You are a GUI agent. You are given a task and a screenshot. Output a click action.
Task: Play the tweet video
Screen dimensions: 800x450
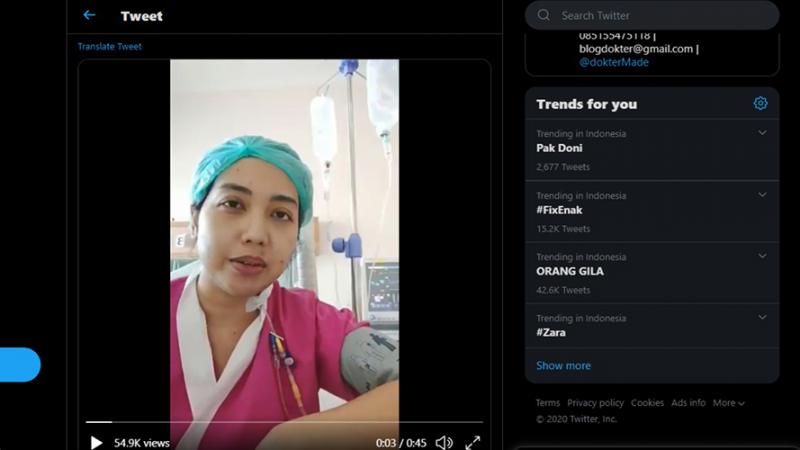pyautogui.click(x=96, y=442)
